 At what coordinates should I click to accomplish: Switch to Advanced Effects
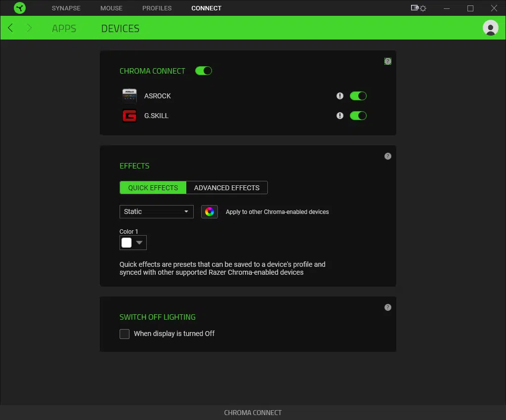226,188
